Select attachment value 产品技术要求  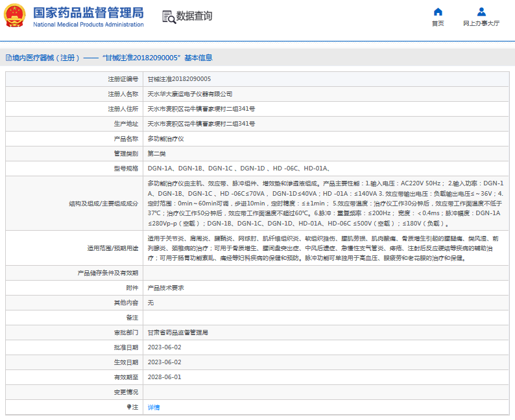(x=166, y=288)
